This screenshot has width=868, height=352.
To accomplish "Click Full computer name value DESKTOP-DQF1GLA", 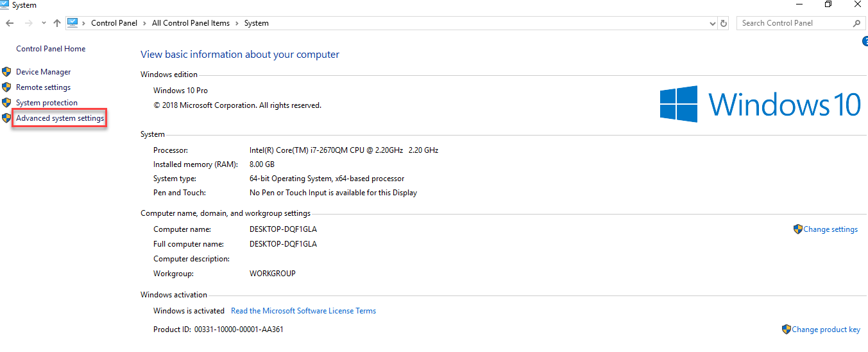I will (283, 244).
